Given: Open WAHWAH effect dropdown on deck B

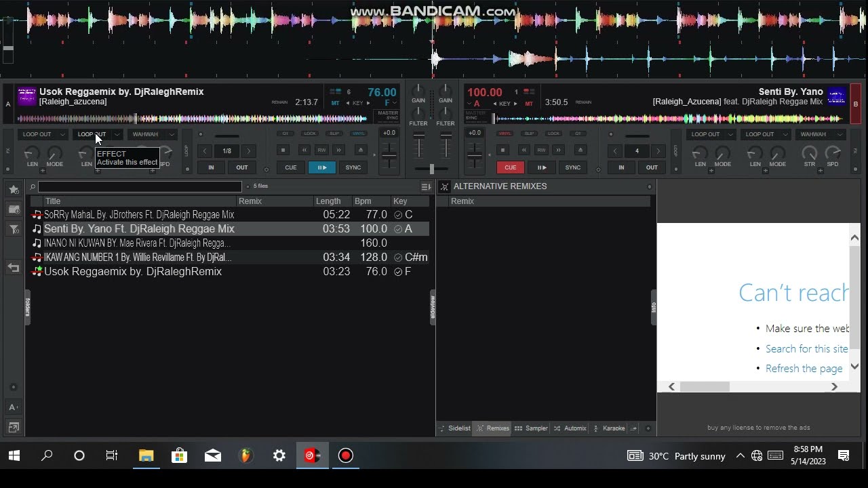Looking at the screenshot, I should pyautogui.click(x=840, y=134).
